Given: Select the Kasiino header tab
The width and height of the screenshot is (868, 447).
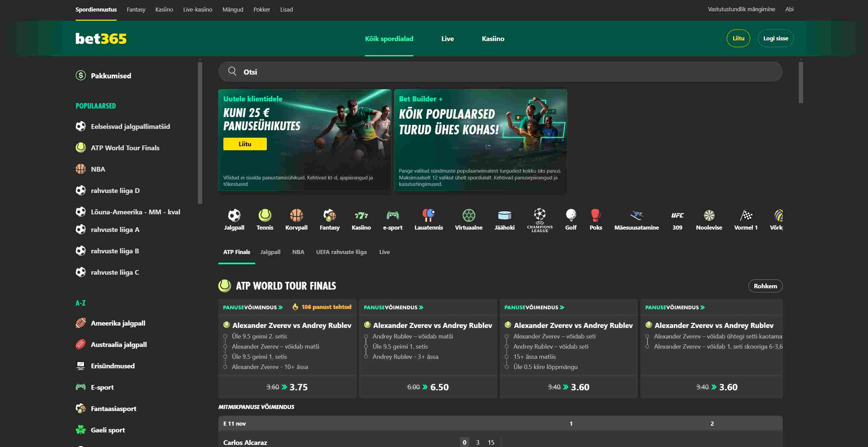Looking at the screenshot, I should 493,39.
